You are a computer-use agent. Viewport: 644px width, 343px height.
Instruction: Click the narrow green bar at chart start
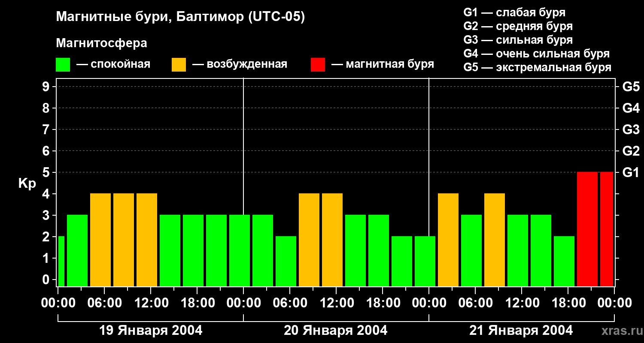(x=61, y=261)
